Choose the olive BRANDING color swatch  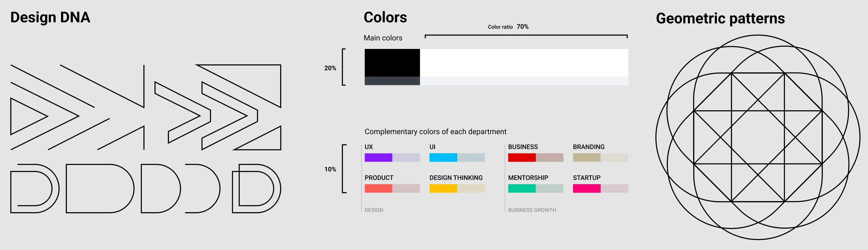coord(587,157)
